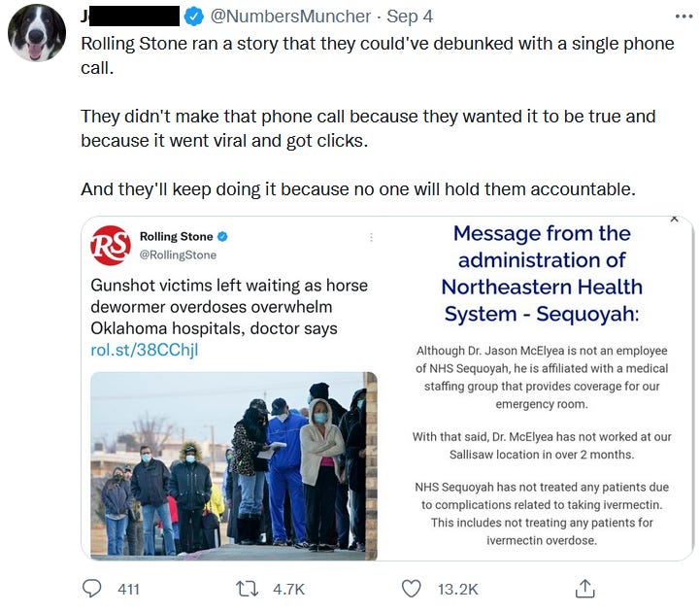Open the tweet's three-dot more menu

(x=683, y=17)
